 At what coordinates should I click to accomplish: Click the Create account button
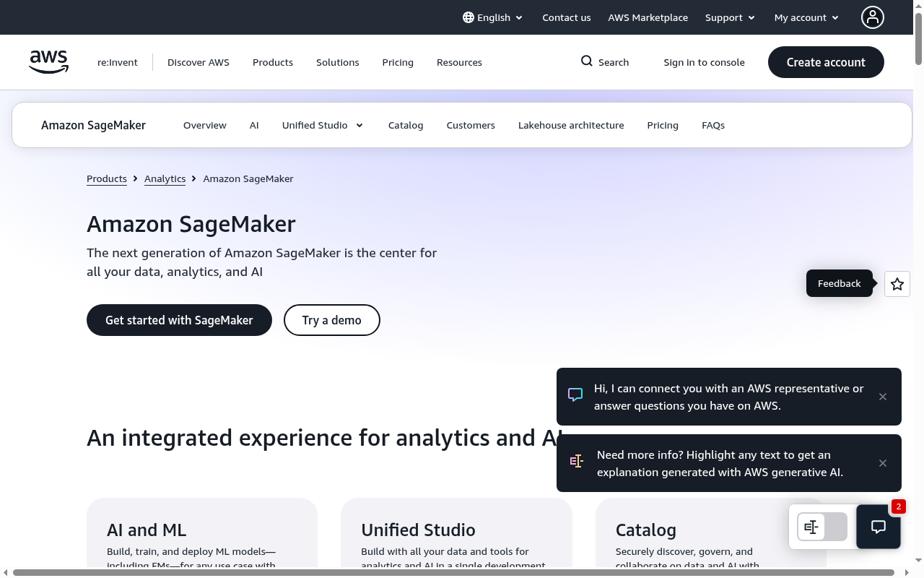(826, 62)
